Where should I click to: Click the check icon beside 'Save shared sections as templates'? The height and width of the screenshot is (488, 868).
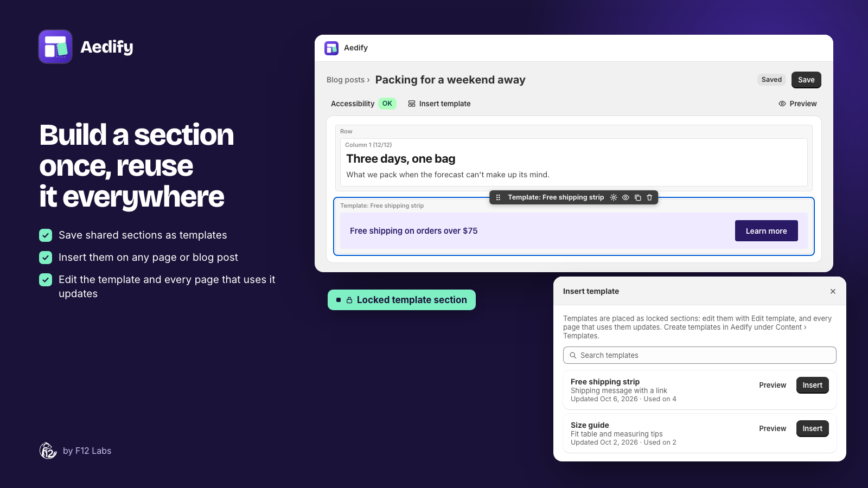tap(46, 235)
